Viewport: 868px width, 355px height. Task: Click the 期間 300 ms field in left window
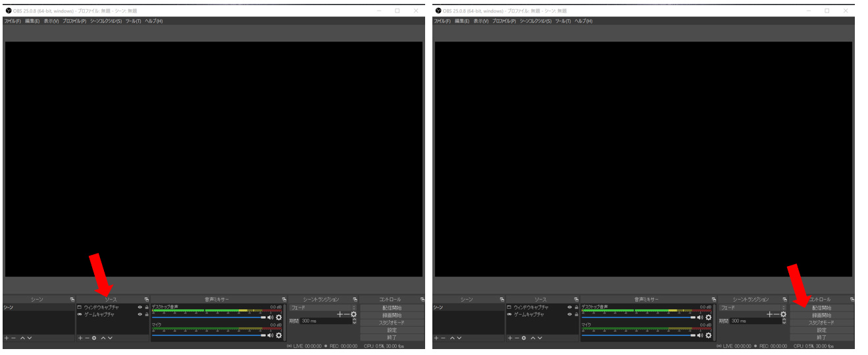(x=325, y=321)
